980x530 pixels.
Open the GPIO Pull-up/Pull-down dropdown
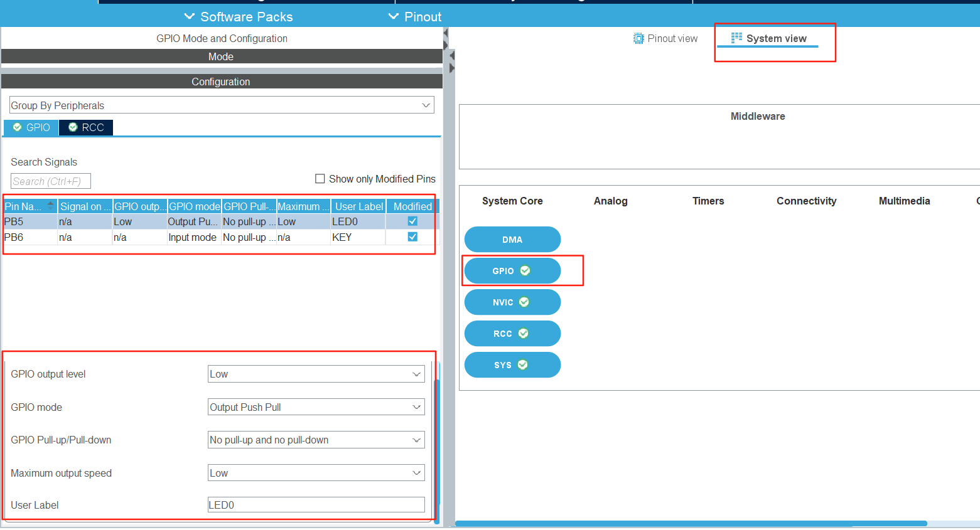pos(316,440)
